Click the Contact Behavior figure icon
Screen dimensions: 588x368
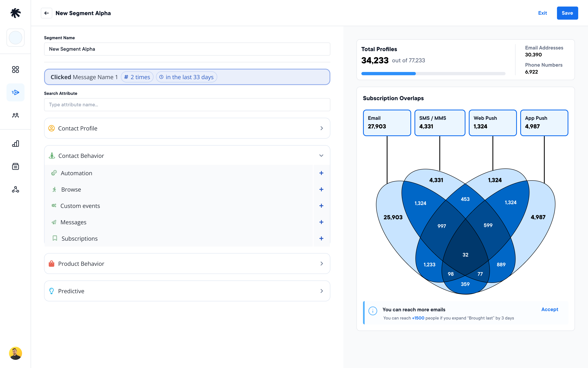click(52, 156)
